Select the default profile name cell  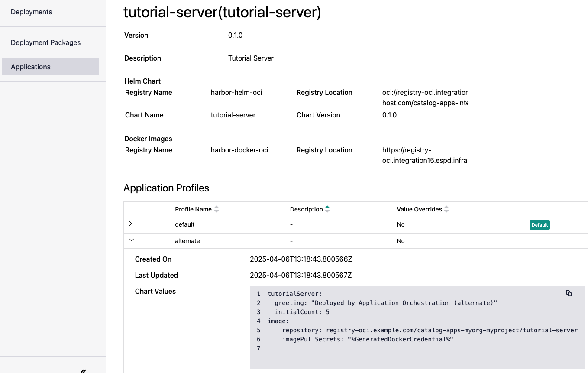(x=184, y=224)
